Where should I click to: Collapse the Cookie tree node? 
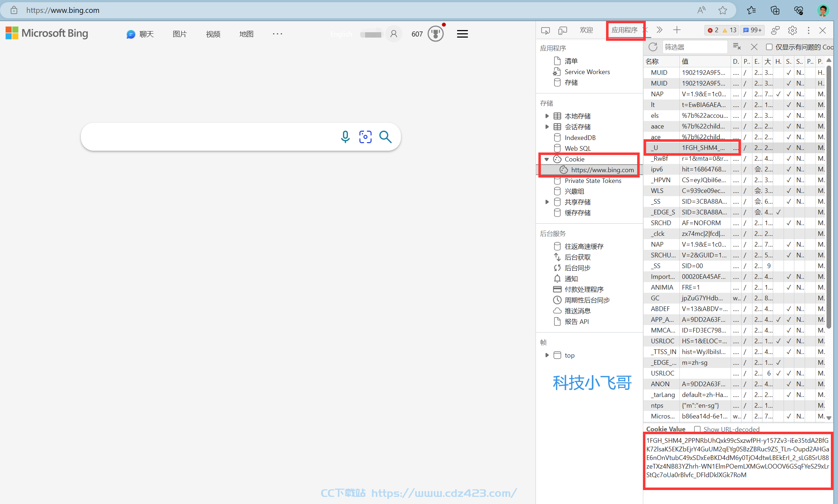point(547,159)
